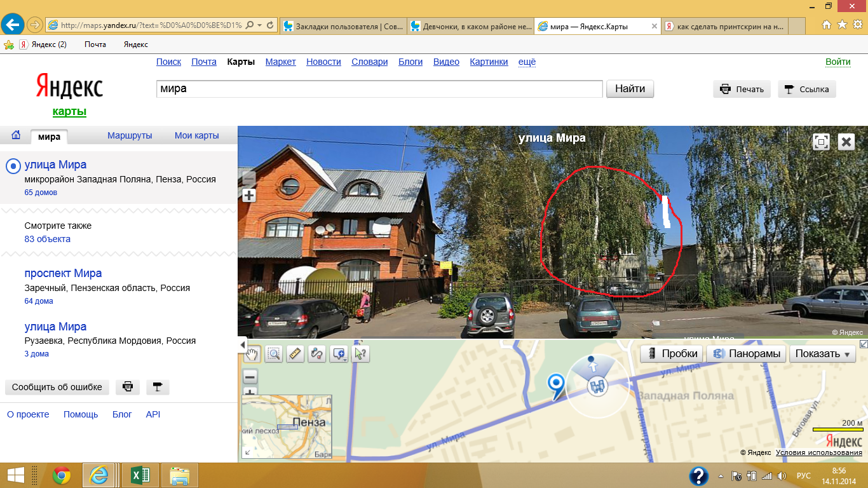Viewport: 868px width, 488px height.
Task: Switch to 'как сделать принтскрин' browser tab
Action: click(x=726, y=26)
